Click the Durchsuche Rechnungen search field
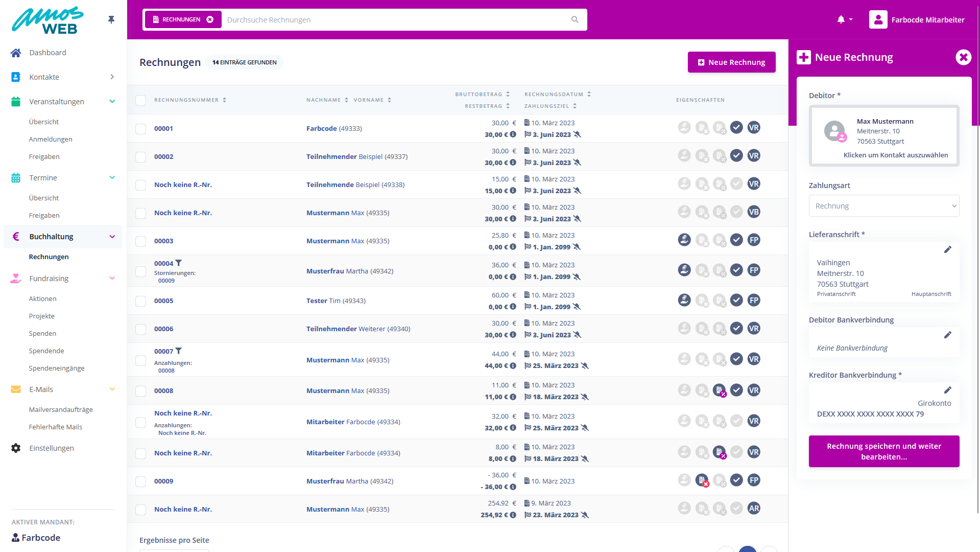980x552 pixels. [x=396, y=20]
